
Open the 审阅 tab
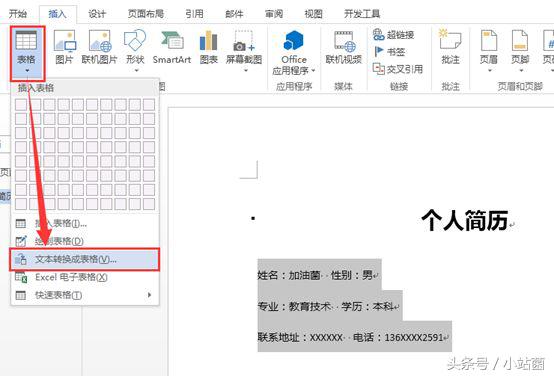(274, 14)
